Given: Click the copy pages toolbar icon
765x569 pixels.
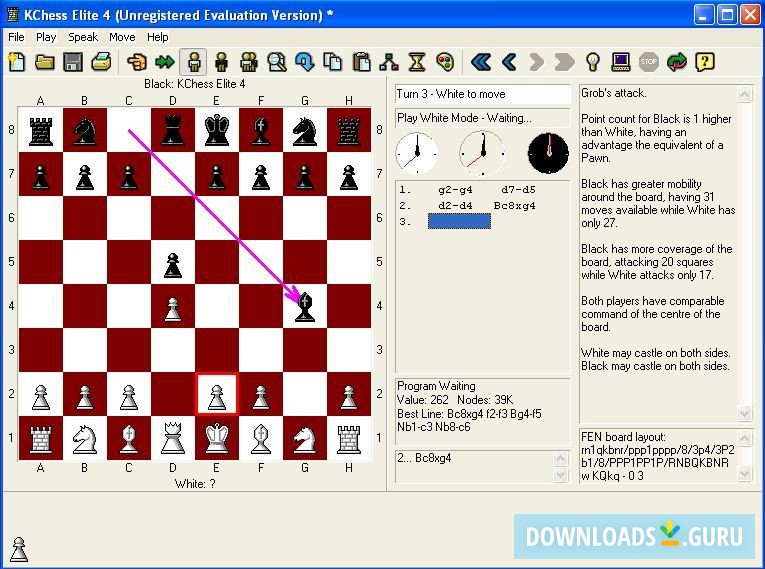Looking at the screenshot, I should click(333, 62).
